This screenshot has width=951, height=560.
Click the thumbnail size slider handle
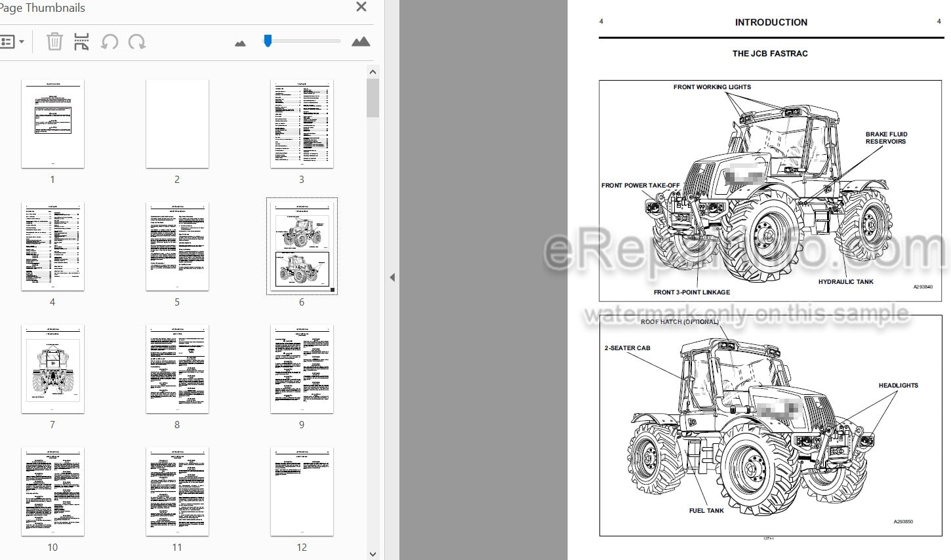click(x=268, y=41)
